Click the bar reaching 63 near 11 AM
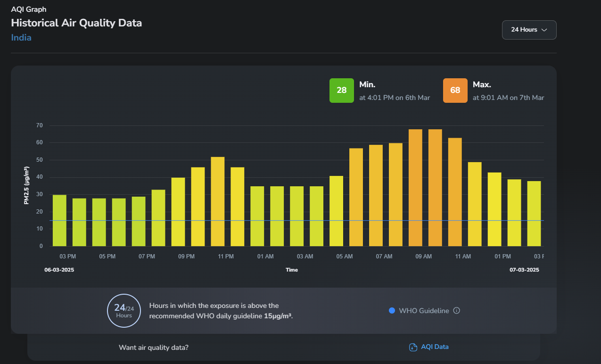The height and width of the screenshot is (364, 601). pyautogui.click(x=455, y=192)
